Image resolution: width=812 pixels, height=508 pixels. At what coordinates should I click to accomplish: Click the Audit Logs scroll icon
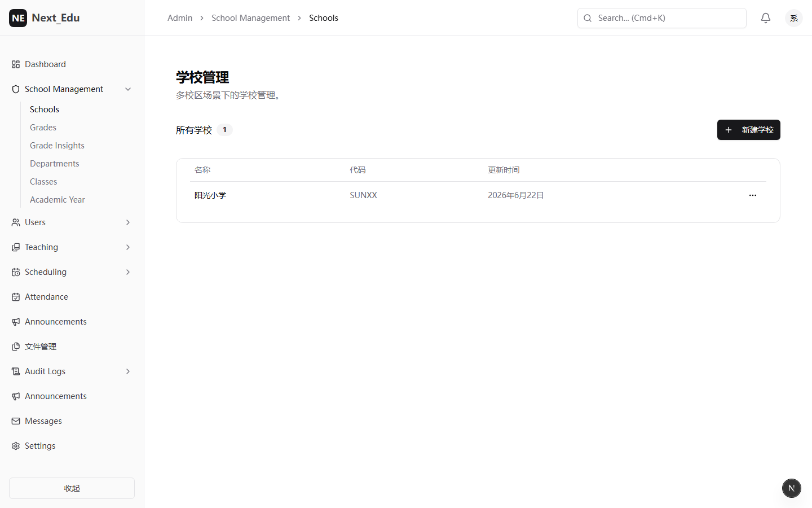(16, 371)
